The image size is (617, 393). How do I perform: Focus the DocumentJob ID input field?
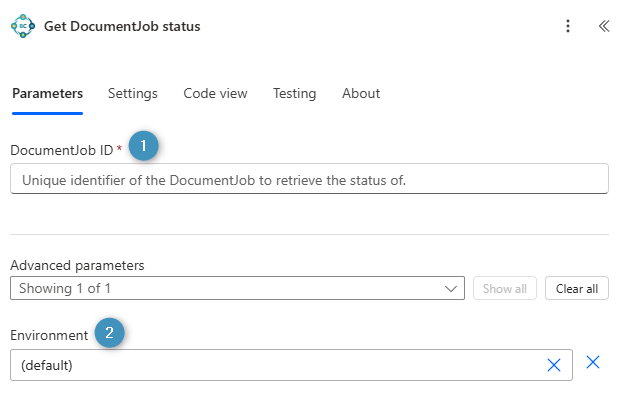pyautogui.click(x=309, y=179)
